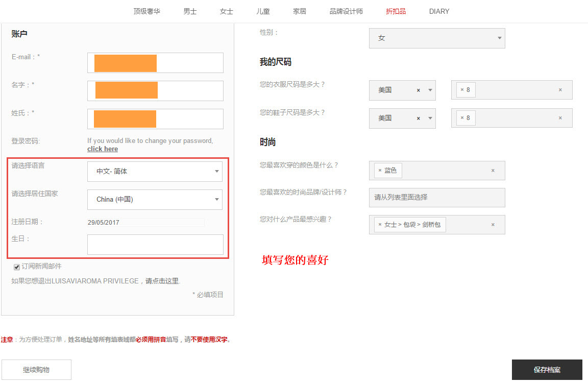Click the 'click here' password change link
This screenshot has width=588, height=383.
103,149
